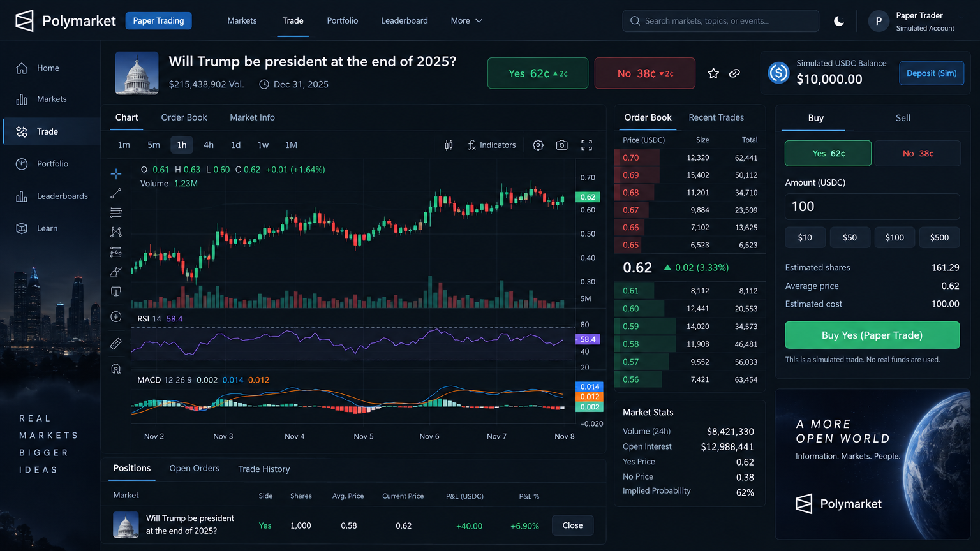
Task: Click Buy Yes (Paper Trade) button
Action: pyautogui.click(x=872, y=335)
